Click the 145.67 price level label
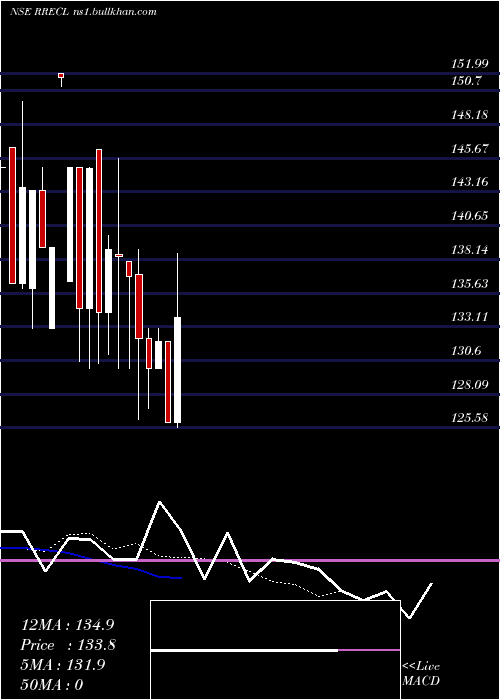 pyautogui.click(x=470, y=149)
